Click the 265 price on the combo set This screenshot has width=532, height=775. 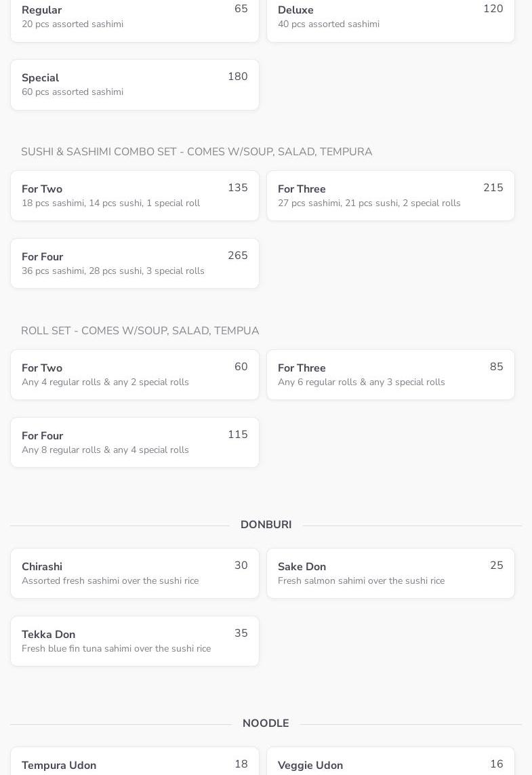237,256
